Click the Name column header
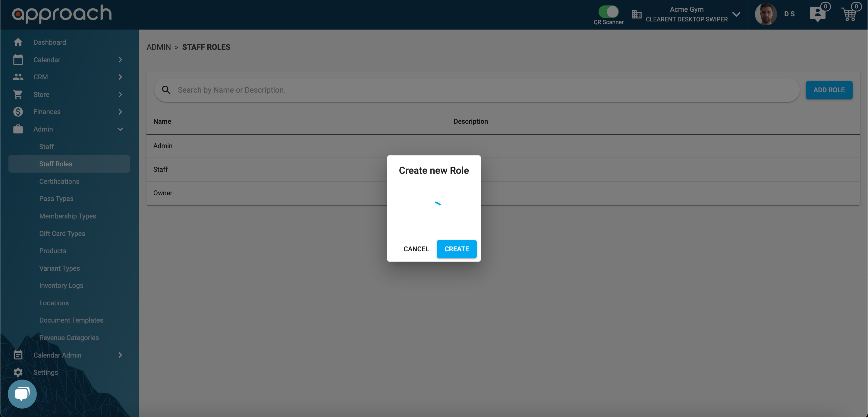Image resolution: width=868 pixels, height=417 pixels. point(162,122)
